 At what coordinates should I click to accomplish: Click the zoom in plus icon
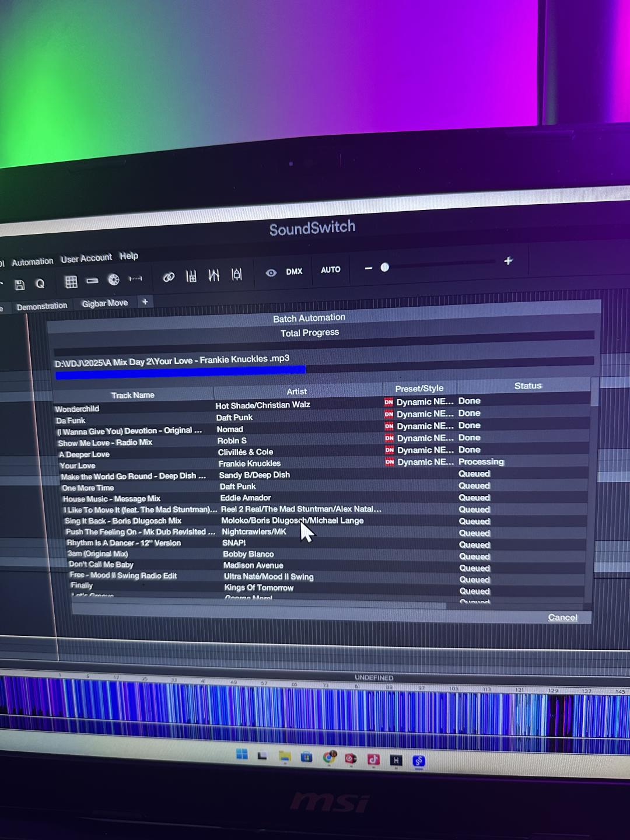(x=508, y=261)
